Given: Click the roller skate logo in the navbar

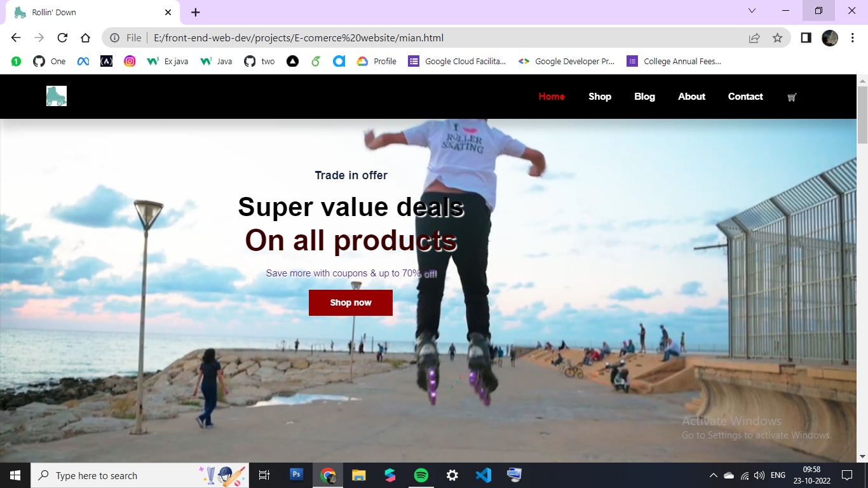Looking at the screenshot, I should [56, 96].
